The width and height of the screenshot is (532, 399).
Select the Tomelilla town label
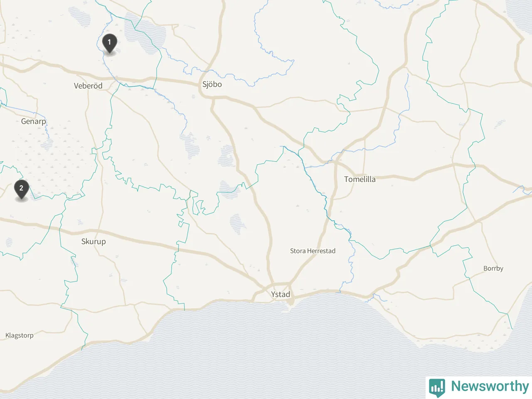coord(360,179)
